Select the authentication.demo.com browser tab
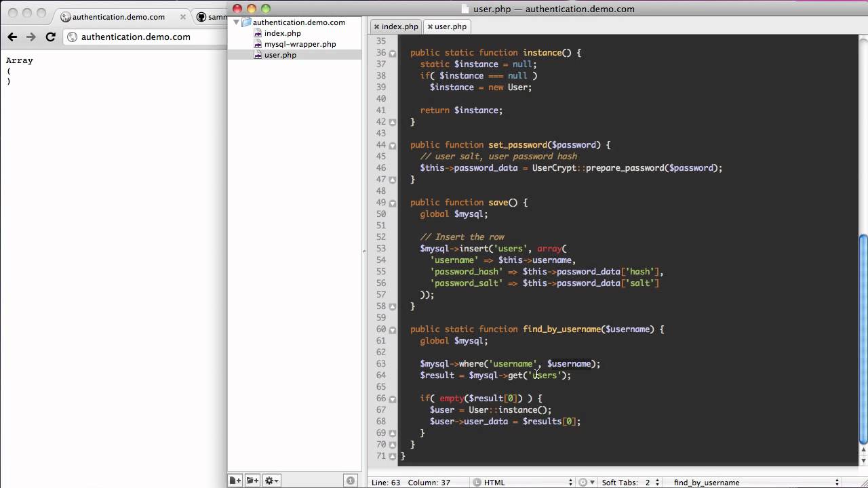The height and width of the screenshot is (488, 868). pos(119,17)
